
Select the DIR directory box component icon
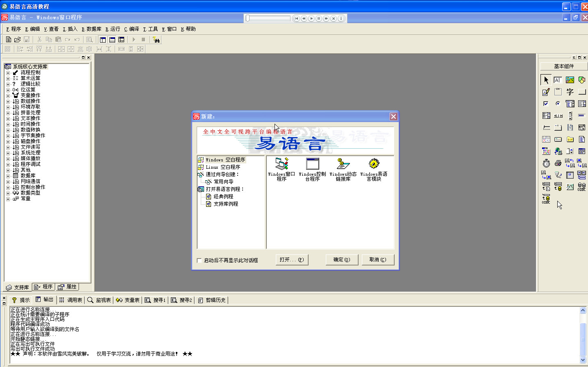(x=570, y=139)
